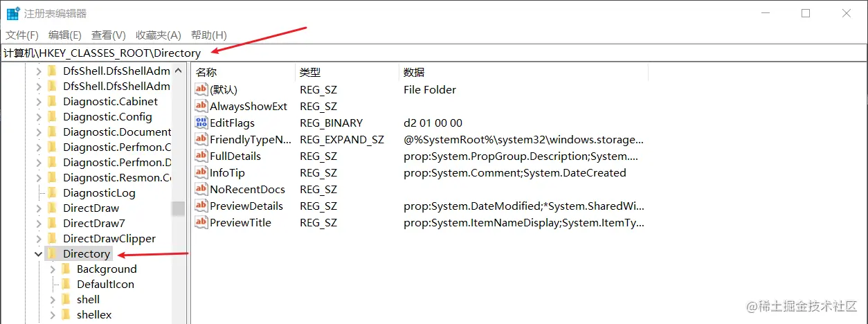The height and width of the screenshot is (324, 868).
Task: Click the tree pane vertical scrollbar thumb
Action: 179,208
